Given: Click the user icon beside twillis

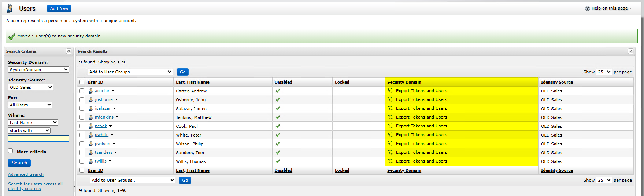Looking at the screenshot, I should click(x=90, y=161).
